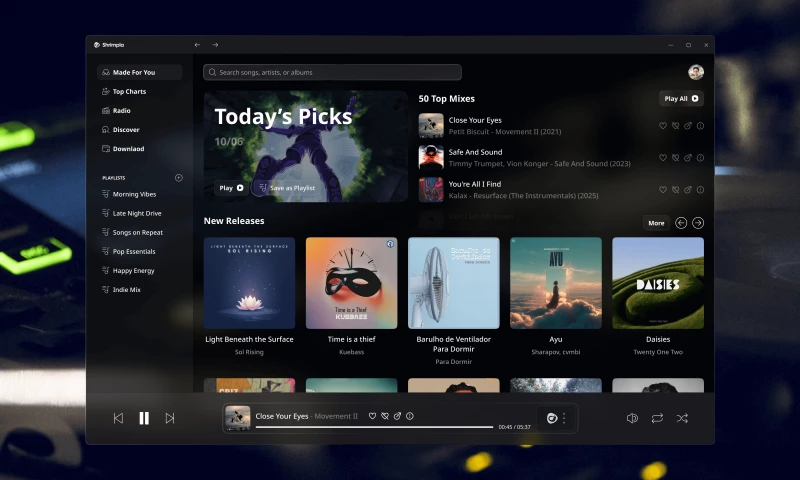Toggle shuffle mode
Image resolution: width=800 pixels, height=480 pixels.
(682, 418)
